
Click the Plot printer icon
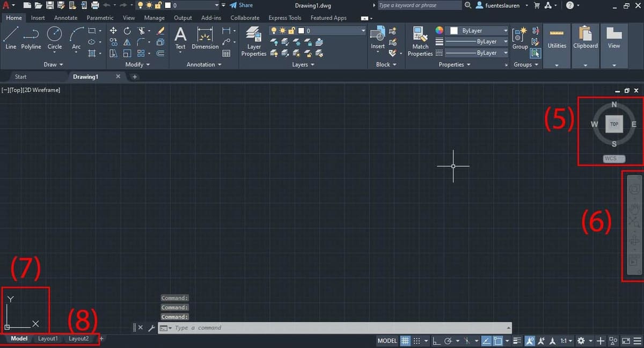coord(95,5)
